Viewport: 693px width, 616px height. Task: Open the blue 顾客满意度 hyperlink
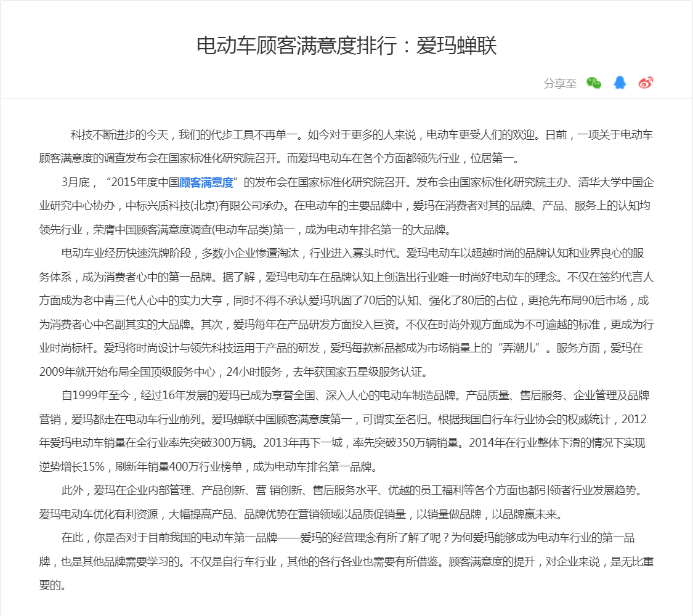206,182
